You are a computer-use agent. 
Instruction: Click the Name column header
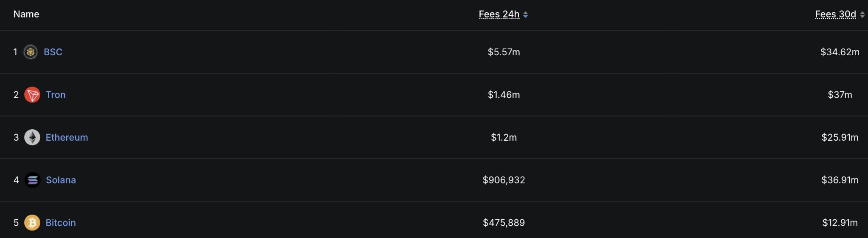pyautogui.click(x=26, y=14)
